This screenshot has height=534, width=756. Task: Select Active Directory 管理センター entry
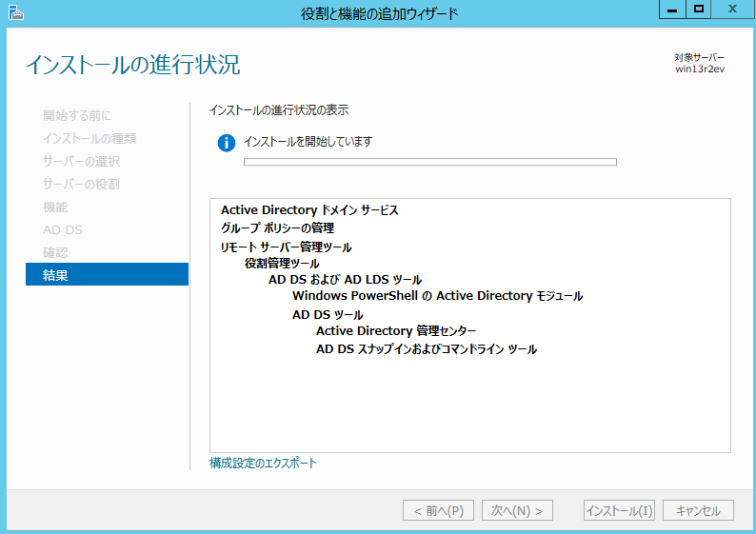(x=396, y=331)
